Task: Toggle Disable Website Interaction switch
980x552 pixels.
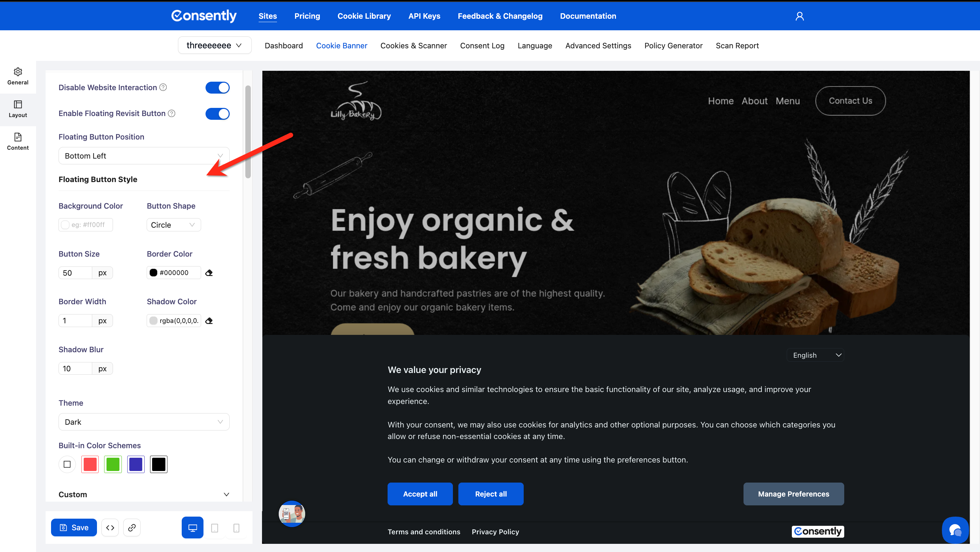Action: [x=217, y=87]
